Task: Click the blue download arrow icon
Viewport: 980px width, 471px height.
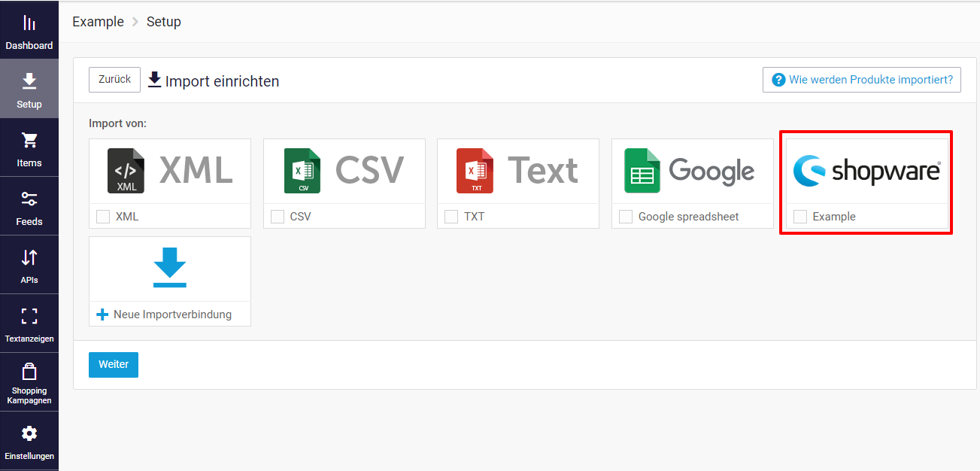Action: tap(170, 268)
